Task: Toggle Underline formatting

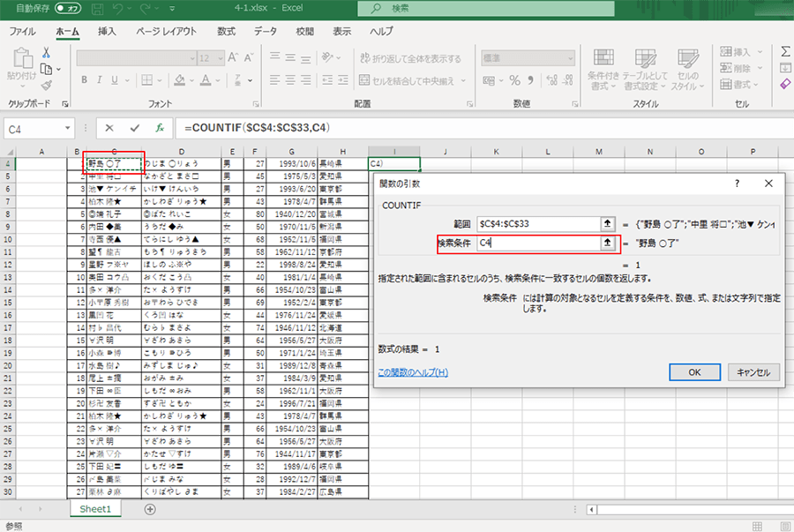Action: coord(115,80)
